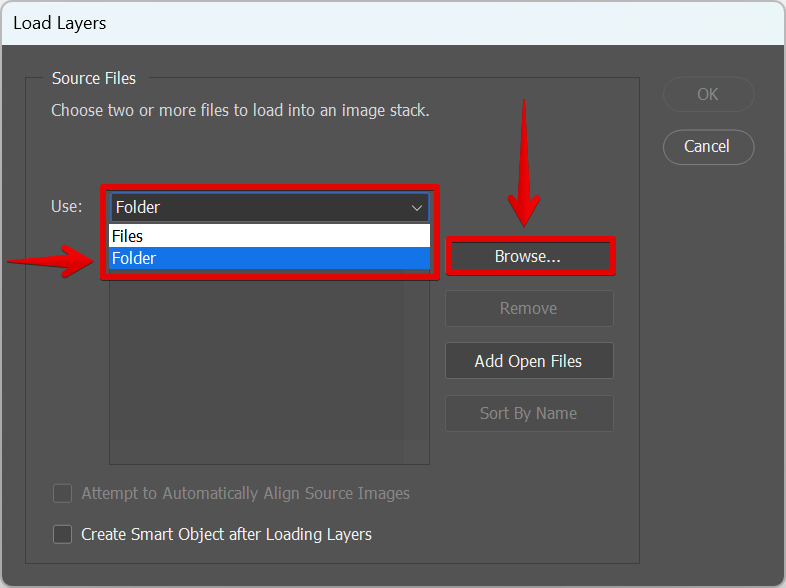Click the 'Choose two or more files' instruction text
Viewport: 786px width, 588px height.
coord(240,110)
